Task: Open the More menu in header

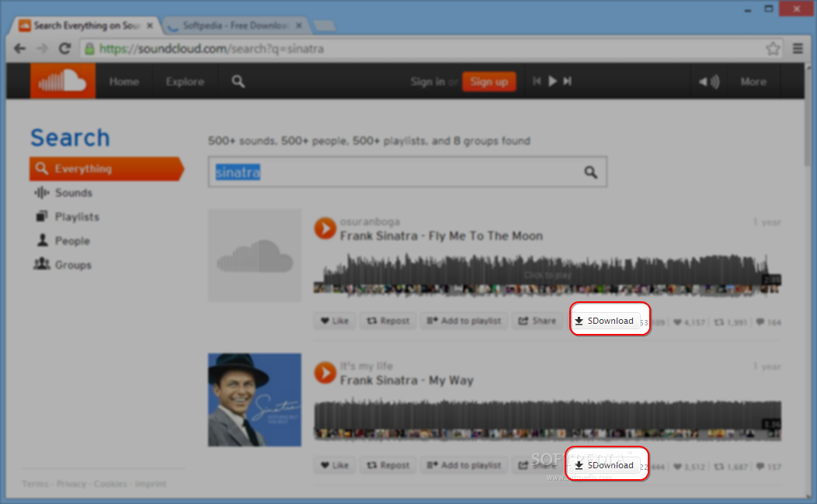Action: pyautogui.click(x=753, y=82)
